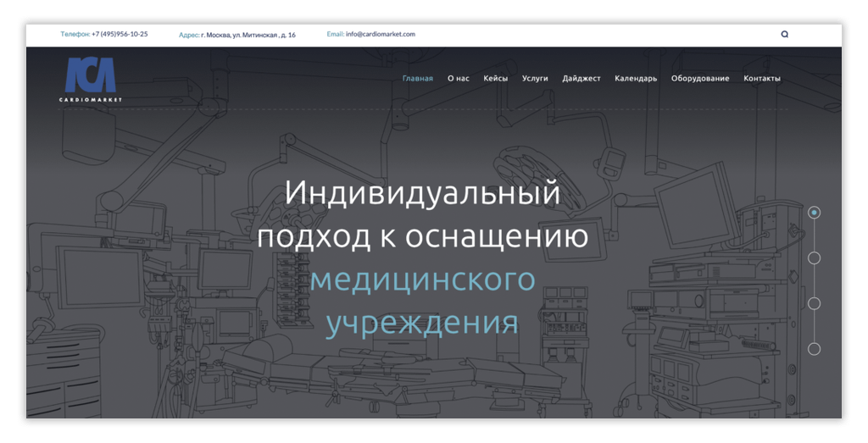Image resolution: width=868 pixels, height=443 pixels.
Task: Open the Кейсы menu item
Action: pos(495,79)
